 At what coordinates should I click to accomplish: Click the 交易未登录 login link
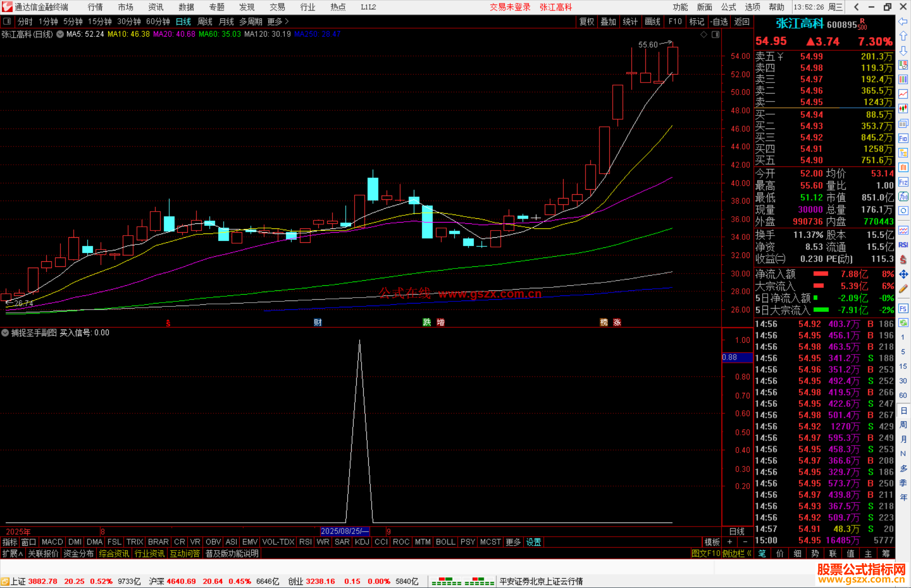point(510,7)
